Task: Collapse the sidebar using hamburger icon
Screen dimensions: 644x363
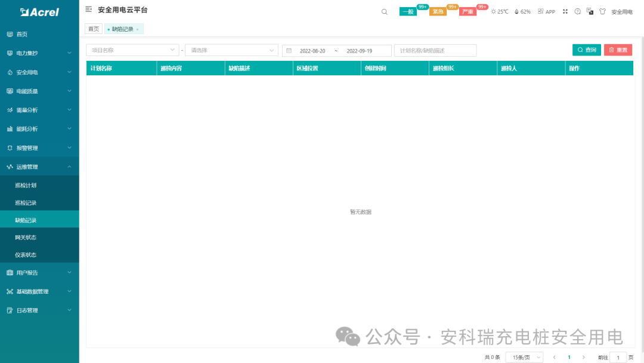Action: click(88, 10)
